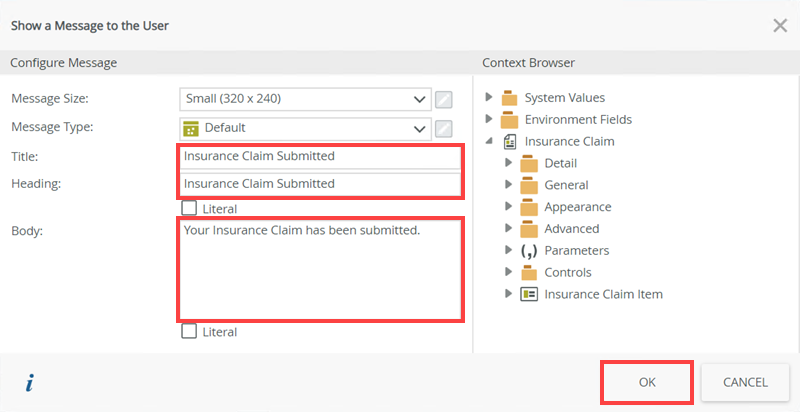This screenshot has width=800, height=412.
Task: Select the Controls tree label
Action: [x=568, y=273]
